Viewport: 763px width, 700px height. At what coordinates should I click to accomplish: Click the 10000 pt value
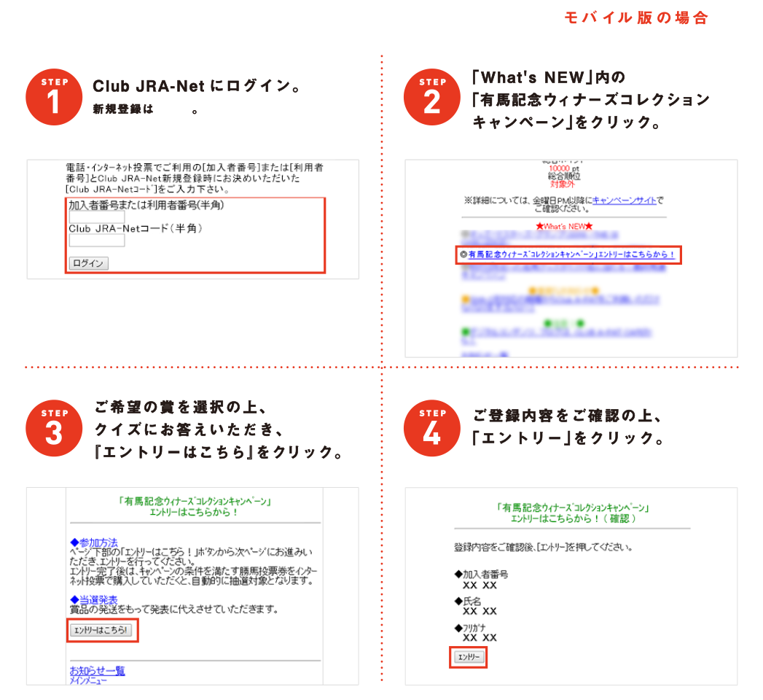pos(564,168)
